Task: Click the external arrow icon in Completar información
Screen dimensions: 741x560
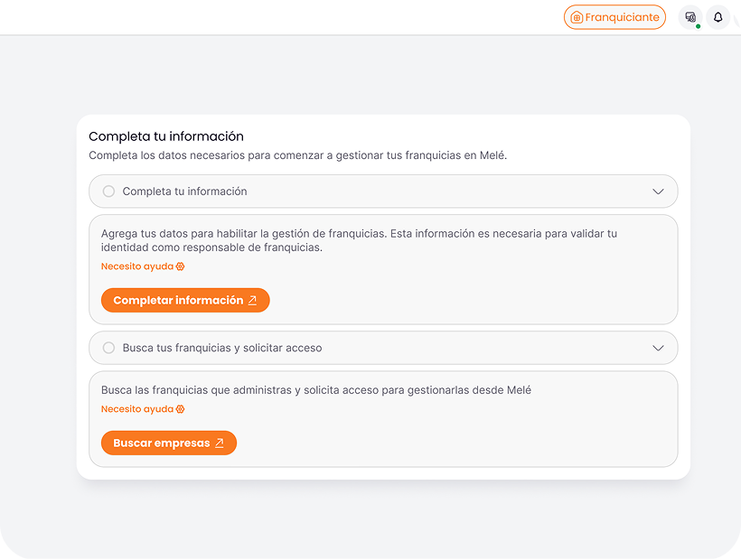Action: click(252, 301)
